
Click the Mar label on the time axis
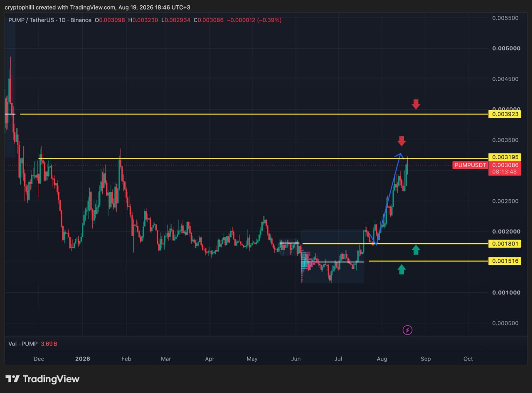click(166, 359)
